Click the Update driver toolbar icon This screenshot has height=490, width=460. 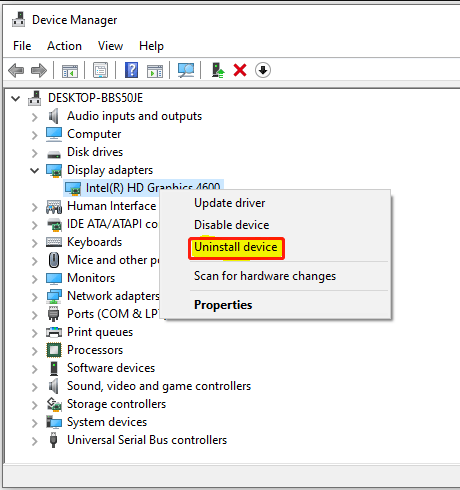[x=218, y=70]
